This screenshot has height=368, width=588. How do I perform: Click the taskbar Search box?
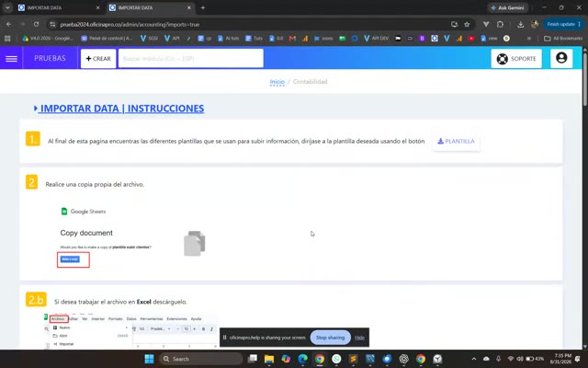[x=200, y=359]
